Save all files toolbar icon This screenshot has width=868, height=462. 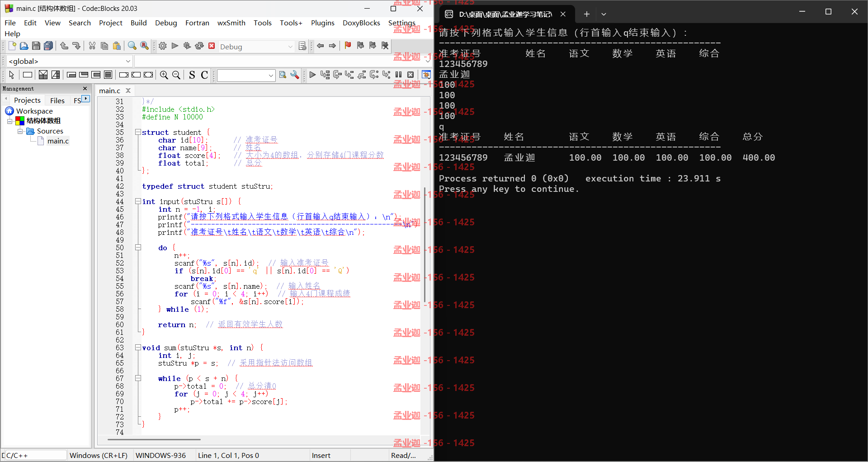pyautogui.click(x=48, y=46)
